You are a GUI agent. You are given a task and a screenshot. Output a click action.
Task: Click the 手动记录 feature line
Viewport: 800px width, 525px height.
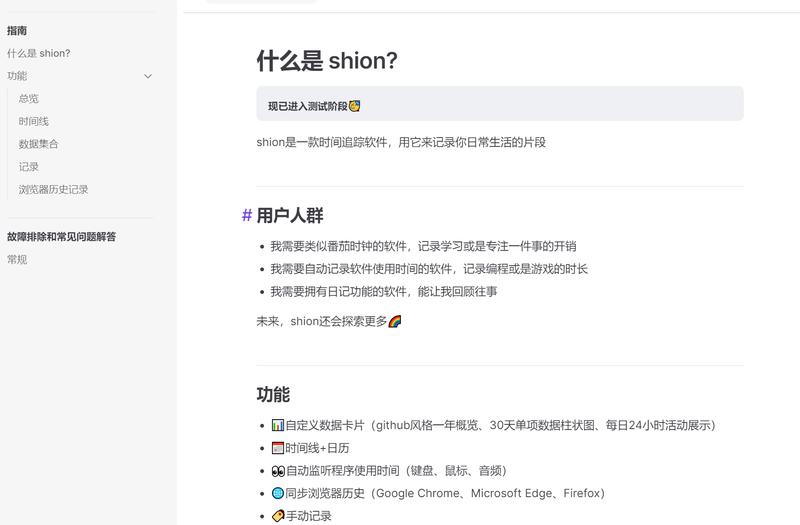302,516
